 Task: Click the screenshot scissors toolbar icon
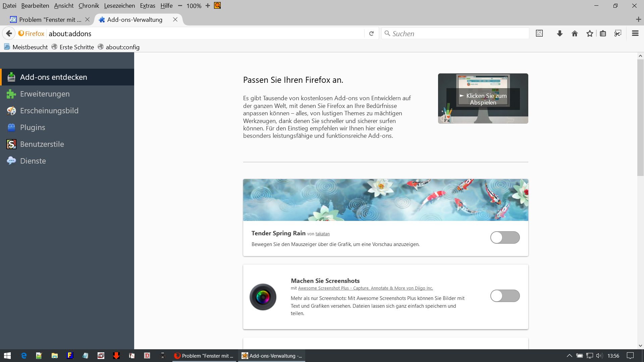coord(618,34)
